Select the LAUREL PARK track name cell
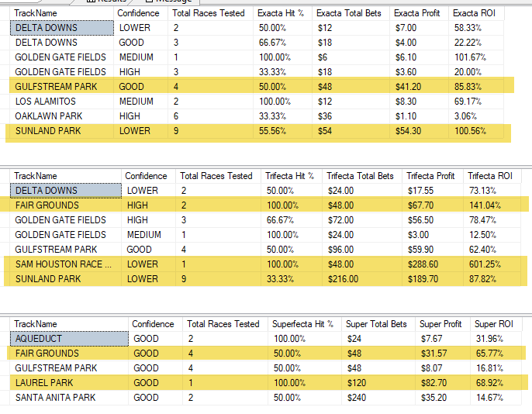Image resolution: width=532 pixels, height=414 pixels. pyautogui.click(x=45, y=383)
